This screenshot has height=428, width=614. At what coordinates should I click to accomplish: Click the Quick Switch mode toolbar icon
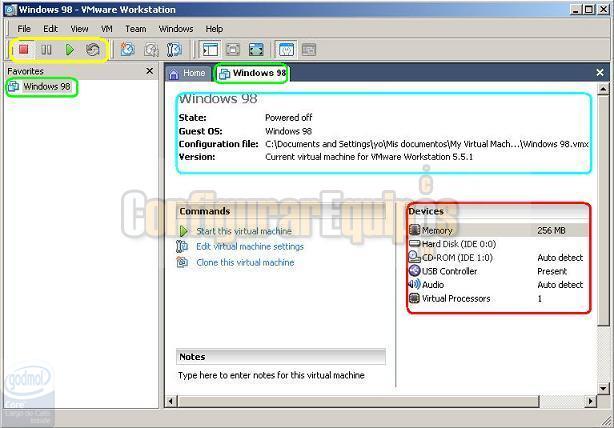point(233,50)
